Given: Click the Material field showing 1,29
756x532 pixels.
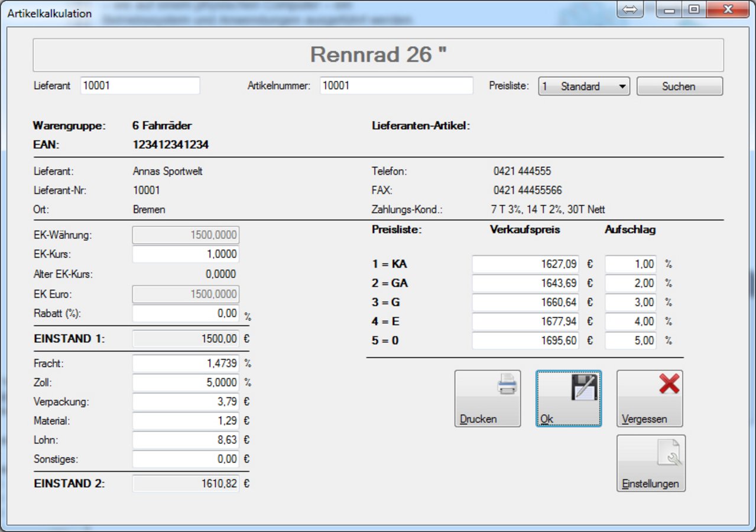Looking at the screenshot, I should [186, 421].
